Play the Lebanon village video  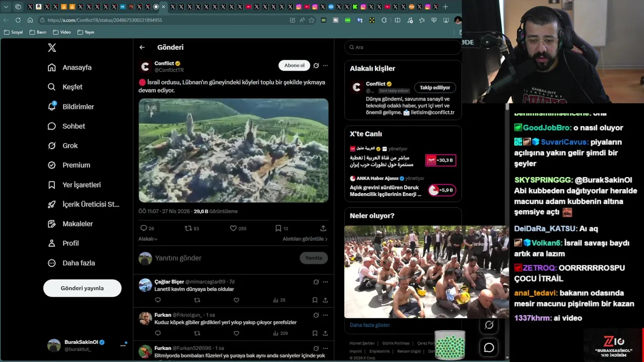pyautogui.click(x=233, y=150)
